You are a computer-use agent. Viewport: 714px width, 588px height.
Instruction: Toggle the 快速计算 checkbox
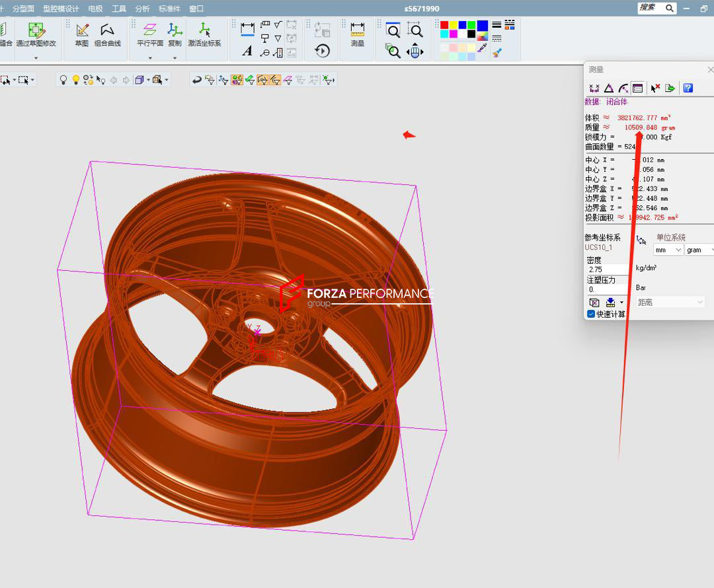coord(591,314)
